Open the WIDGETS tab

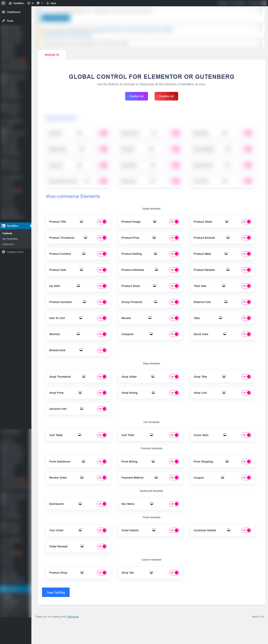pos(52,55)
